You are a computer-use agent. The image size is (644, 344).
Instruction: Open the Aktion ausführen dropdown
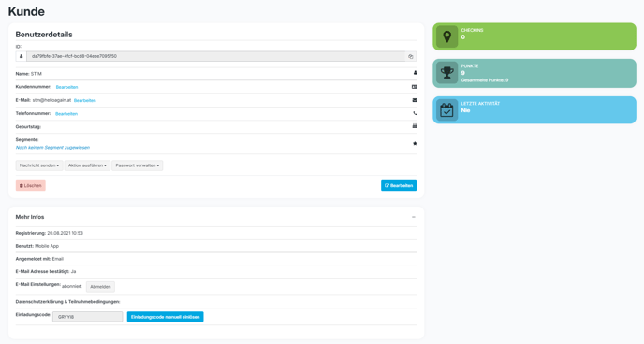pos(87,165)
